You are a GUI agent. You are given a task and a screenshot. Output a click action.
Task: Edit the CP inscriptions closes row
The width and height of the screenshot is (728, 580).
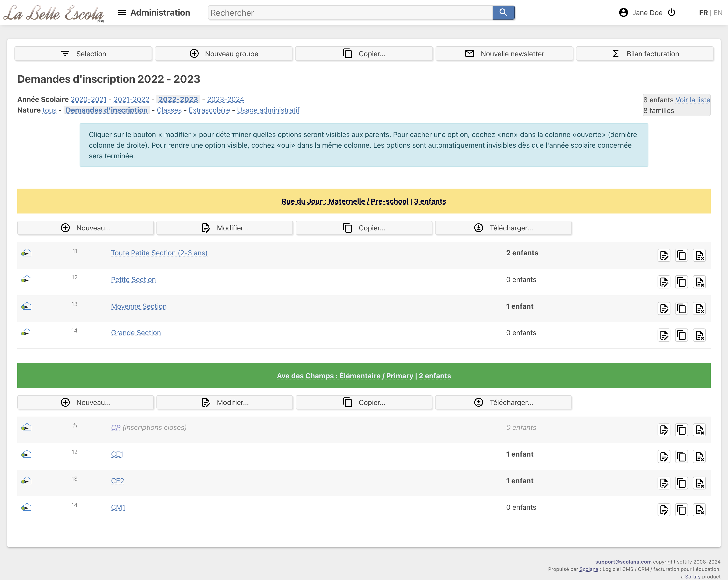coord(664,430)
